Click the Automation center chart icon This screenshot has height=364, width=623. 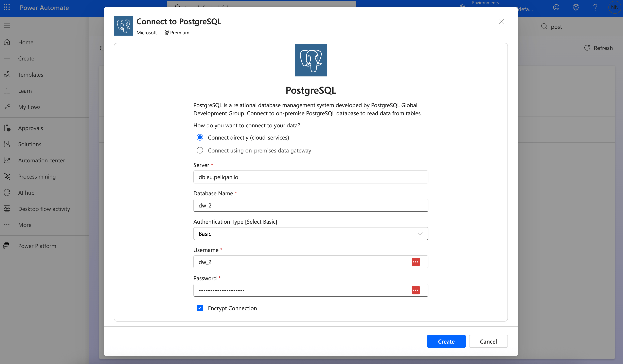point(7,160)
